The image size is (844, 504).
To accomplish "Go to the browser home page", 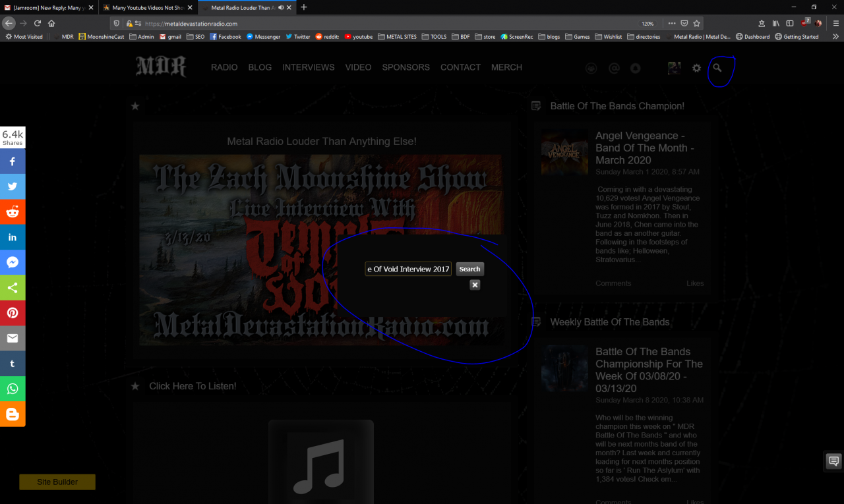I will [x=51, y=23].
